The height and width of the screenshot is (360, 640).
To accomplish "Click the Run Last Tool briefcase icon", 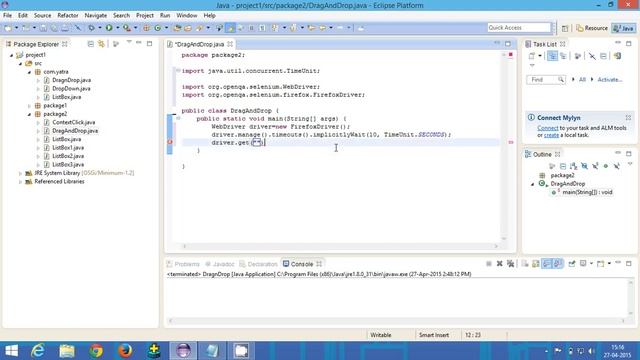I will click(x=127, y=28).
